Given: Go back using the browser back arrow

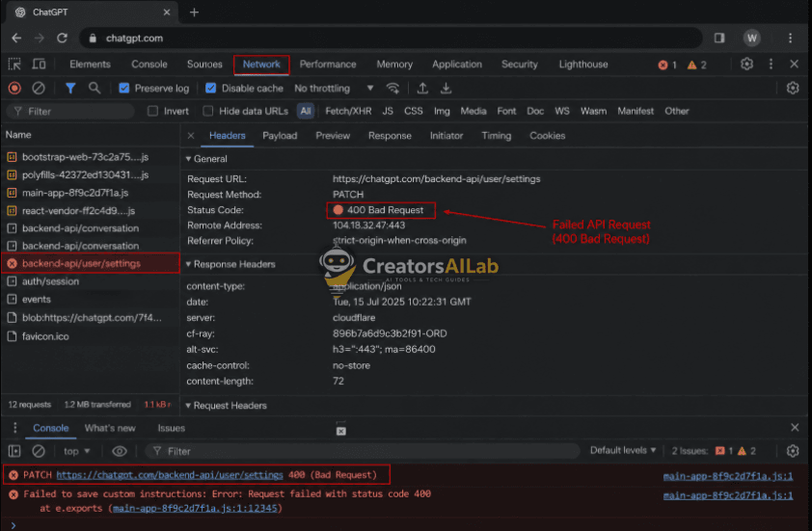Looking at the screenshot, I should [x=16, y=39].
